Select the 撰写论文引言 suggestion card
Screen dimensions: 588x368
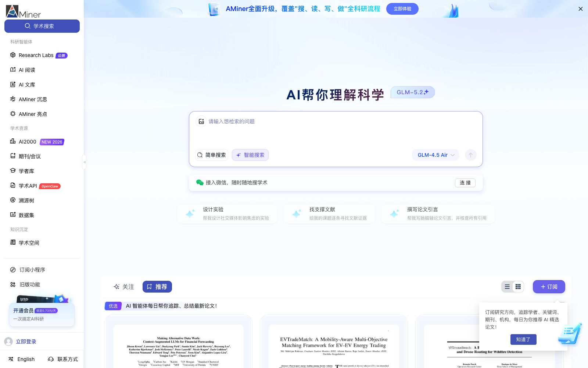point(438,213)
